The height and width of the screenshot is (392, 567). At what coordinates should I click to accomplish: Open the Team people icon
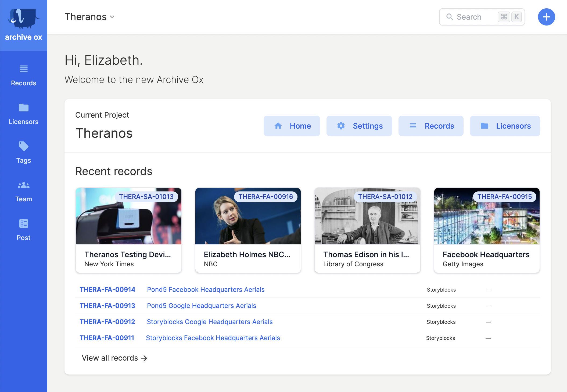point(23,185)
